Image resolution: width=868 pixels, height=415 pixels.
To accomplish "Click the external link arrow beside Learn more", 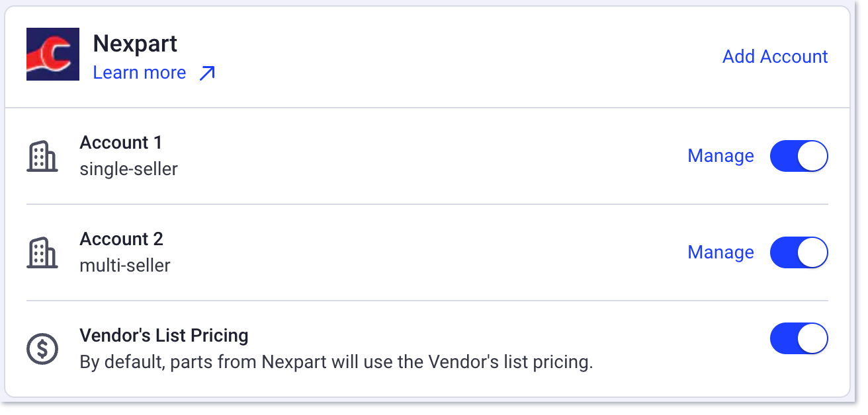I will coord(207,73).
